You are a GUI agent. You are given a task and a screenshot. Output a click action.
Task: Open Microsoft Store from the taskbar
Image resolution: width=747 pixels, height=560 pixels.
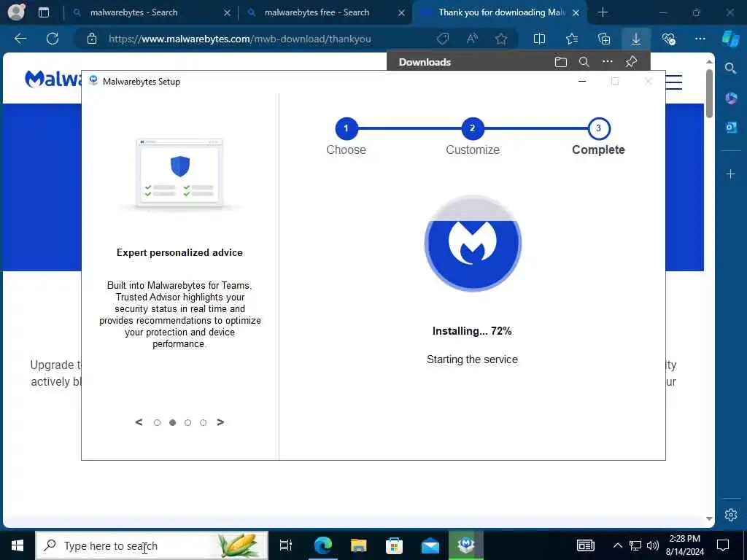[394, 545]
